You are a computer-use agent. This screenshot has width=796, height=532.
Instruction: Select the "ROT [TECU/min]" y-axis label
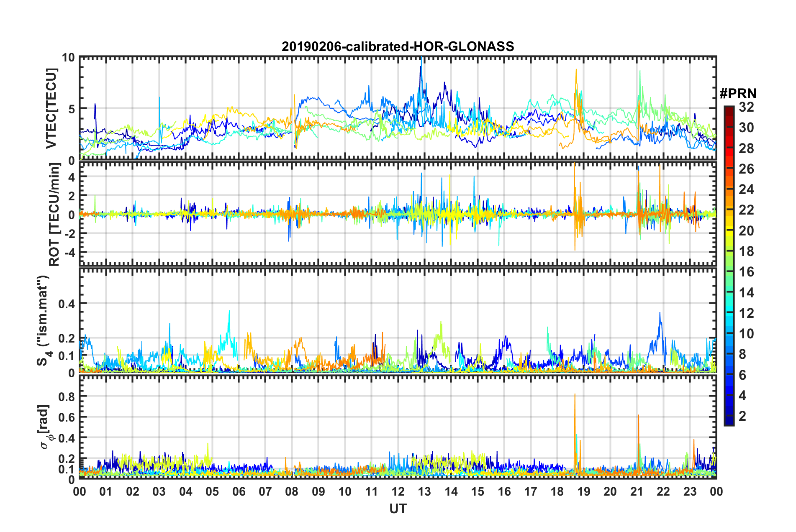coord(54,215)
